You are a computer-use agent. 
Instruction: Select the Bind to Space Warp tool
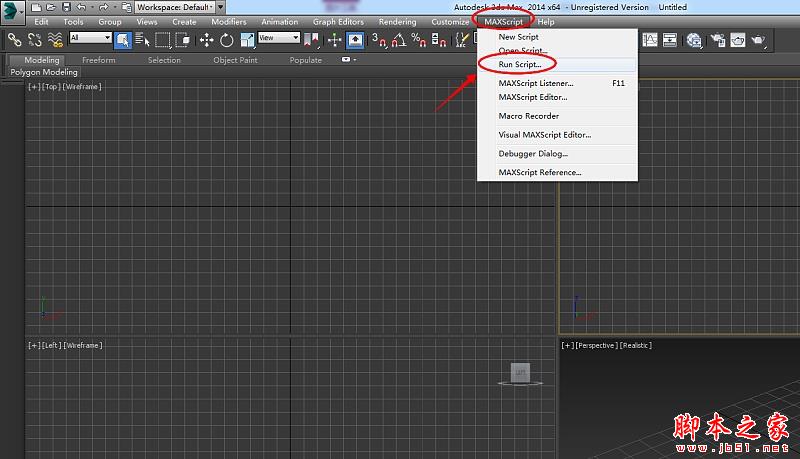55,39
